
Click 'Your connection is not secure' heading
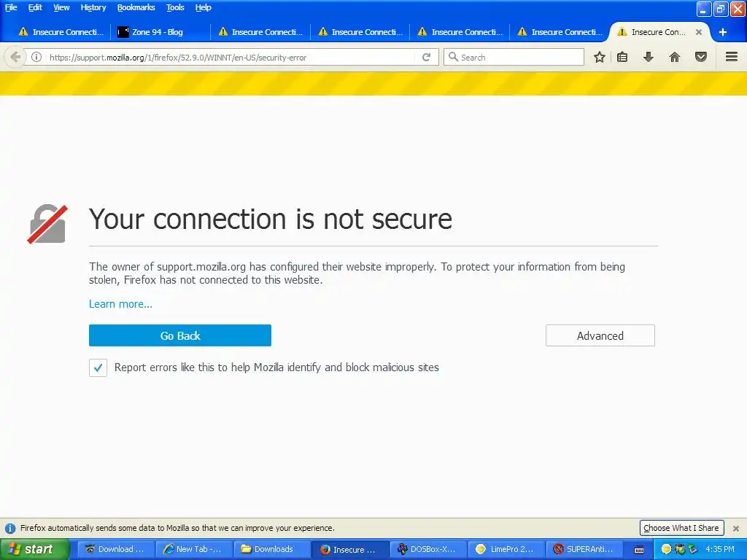pos(271,219)
